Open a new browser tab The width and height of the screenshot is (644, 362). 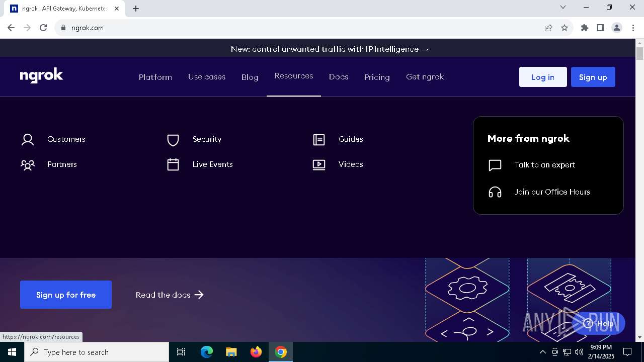tap(136, 9)
